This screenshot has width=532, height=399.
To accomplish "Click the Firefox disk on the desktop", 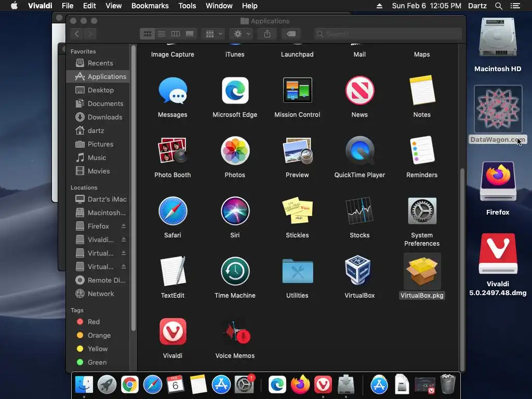I will coord(498,181).
